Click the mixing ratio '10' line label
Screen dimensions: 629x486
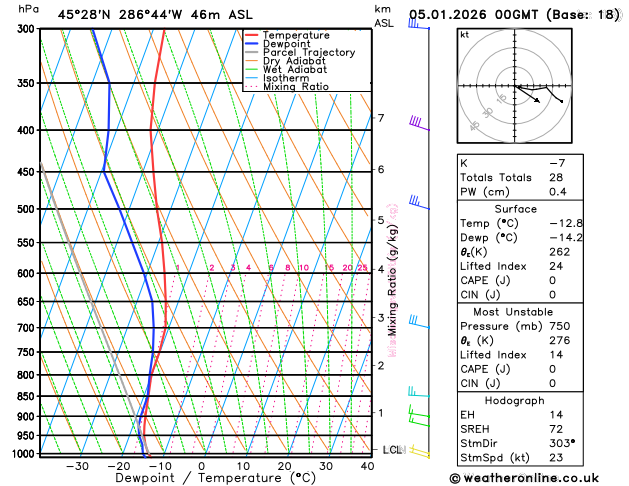click(x=304, y=267)
